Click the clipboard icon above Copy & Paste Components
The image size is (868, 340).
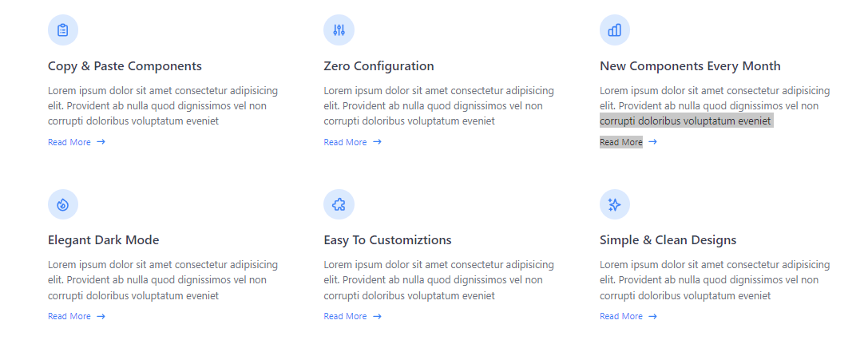pyautogui.click(x=63, y=30)
